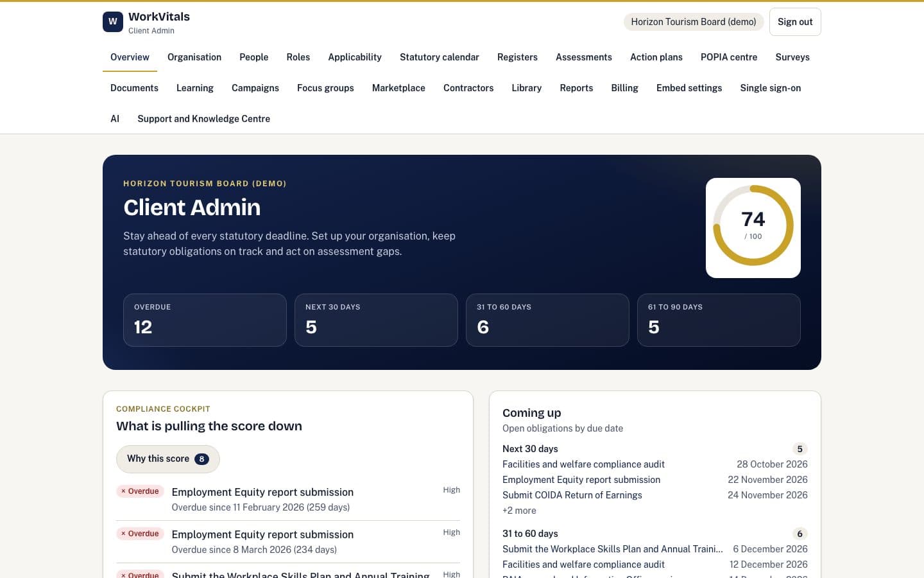
Task: Open the Overview tab
Action: (130, 57)
